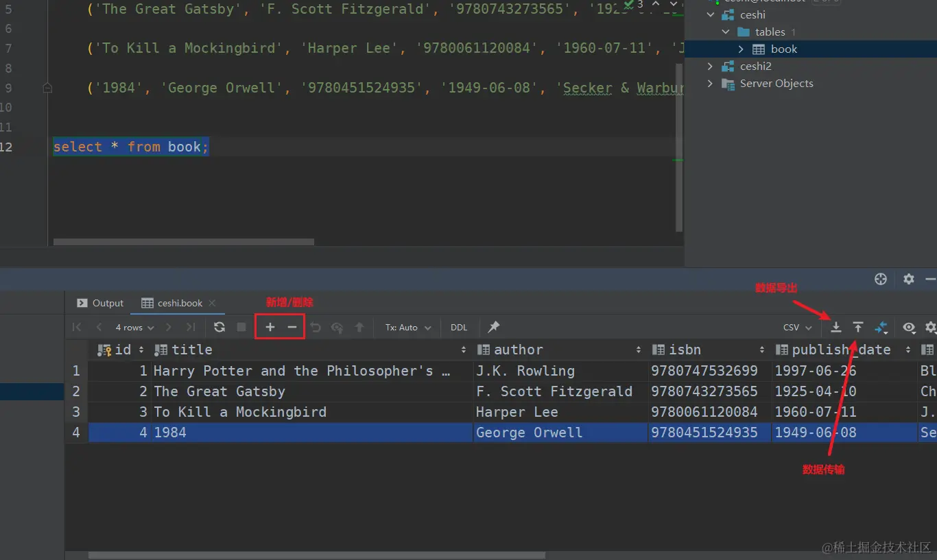Delete selected row with minus icon
937x560 pixels.
(x=292, y=328)
